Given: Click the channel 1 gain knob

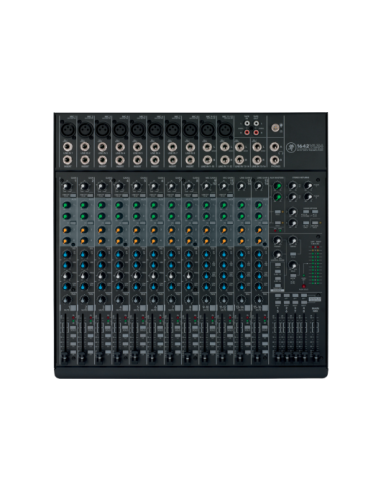Looking at the screenshot, I should (67, 186).
